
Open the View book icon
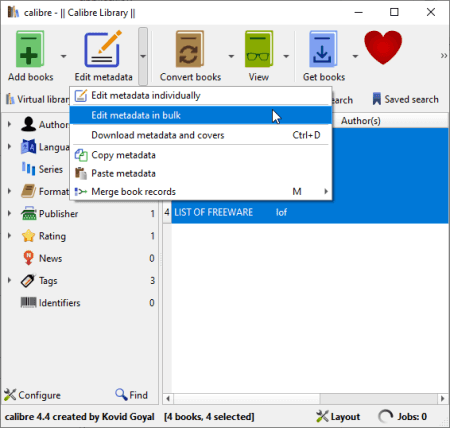[259, 49]
